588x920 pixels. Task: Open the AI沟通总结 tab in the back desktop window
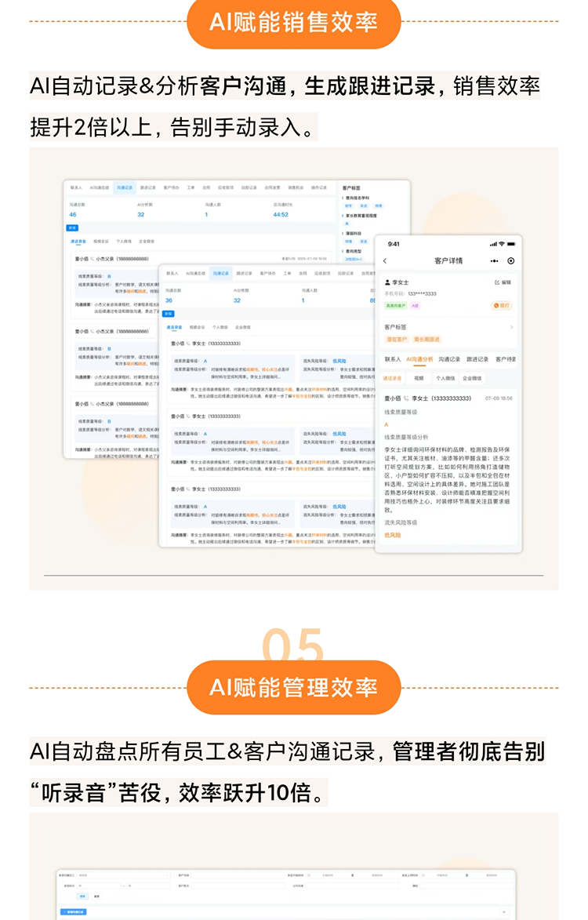(99, 187)
